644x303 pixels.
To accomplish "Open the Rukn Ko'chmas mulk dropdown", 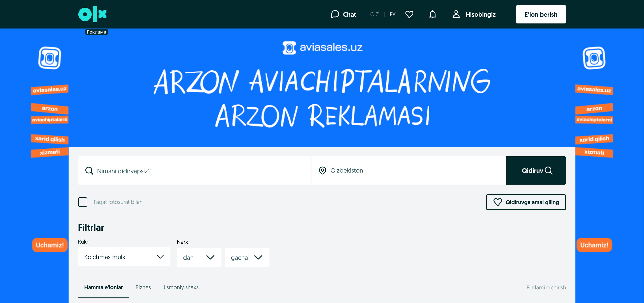I will click(x=124, y=257).
